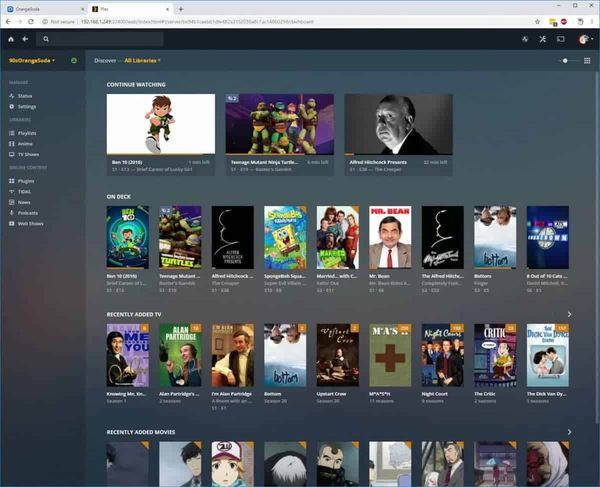Open Married with Children poster
This screenshot has width=600, height=487.
pyautogui.click(x=338, y=237)
